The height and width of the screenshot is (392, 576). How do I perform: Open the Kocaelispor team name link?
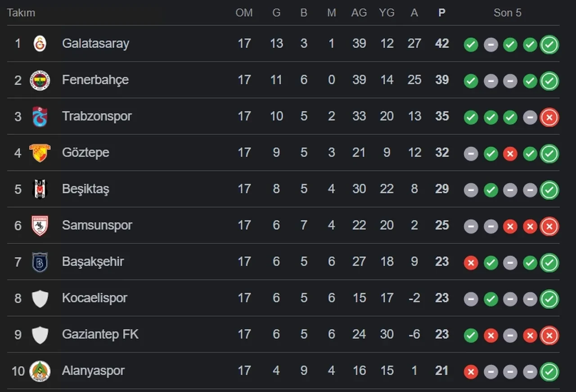click(94, 298)
